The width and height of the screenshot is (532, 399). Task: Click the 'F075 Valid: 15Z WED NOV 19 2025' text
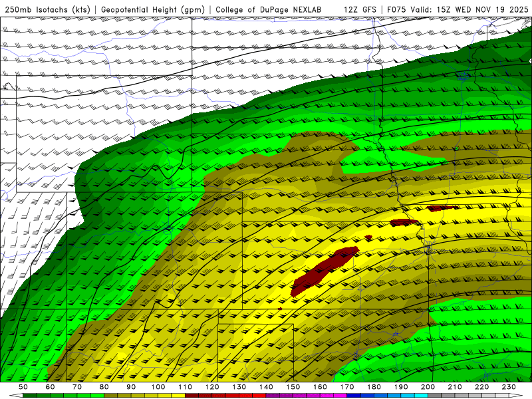458,9
